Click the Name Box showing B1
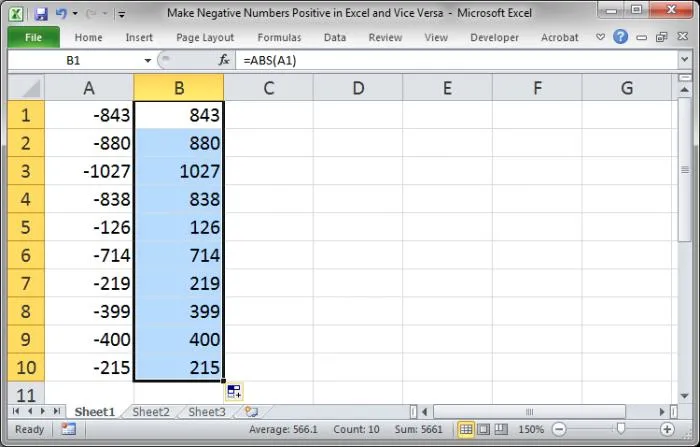 (74, 60)
